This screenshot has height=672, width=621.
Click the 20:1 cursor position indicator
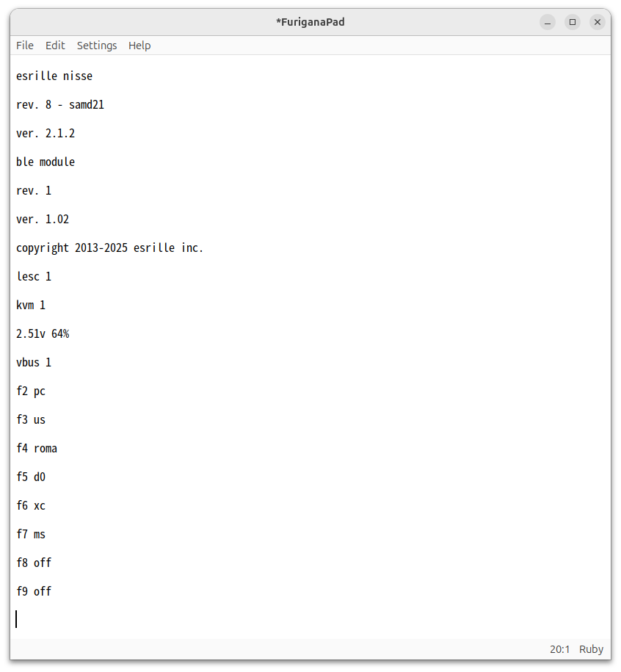pos(559,649)
